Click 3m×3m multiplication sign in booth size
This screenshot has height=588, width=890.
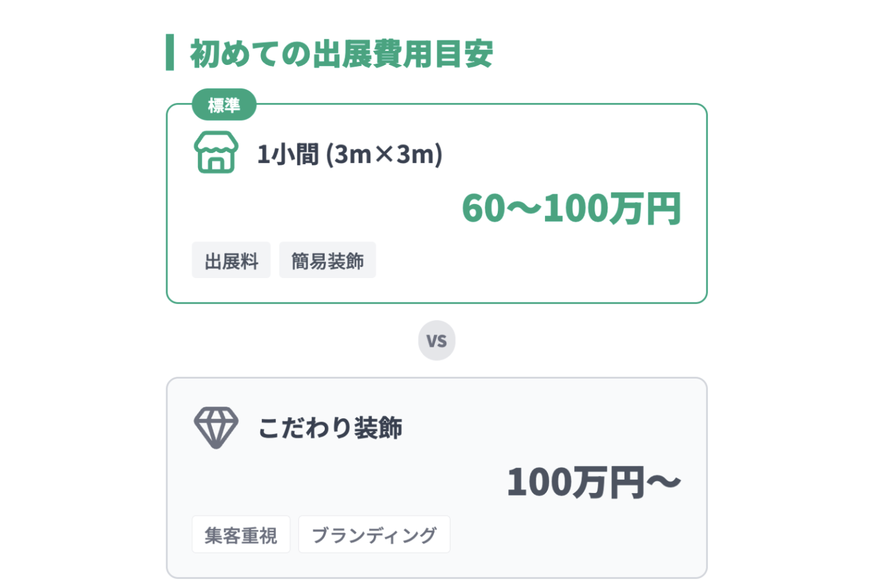(384, 154)
